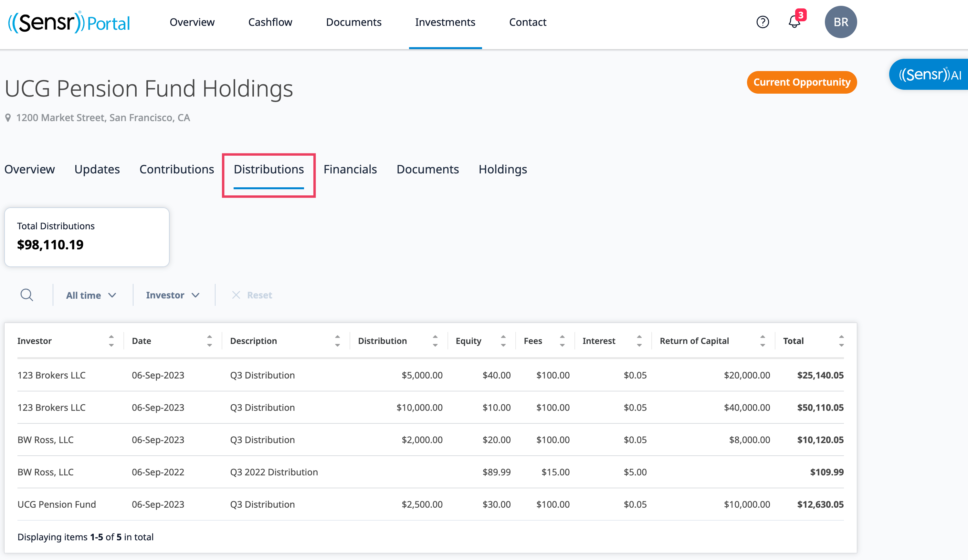Sort table by Total column arrows

(841, 341)
